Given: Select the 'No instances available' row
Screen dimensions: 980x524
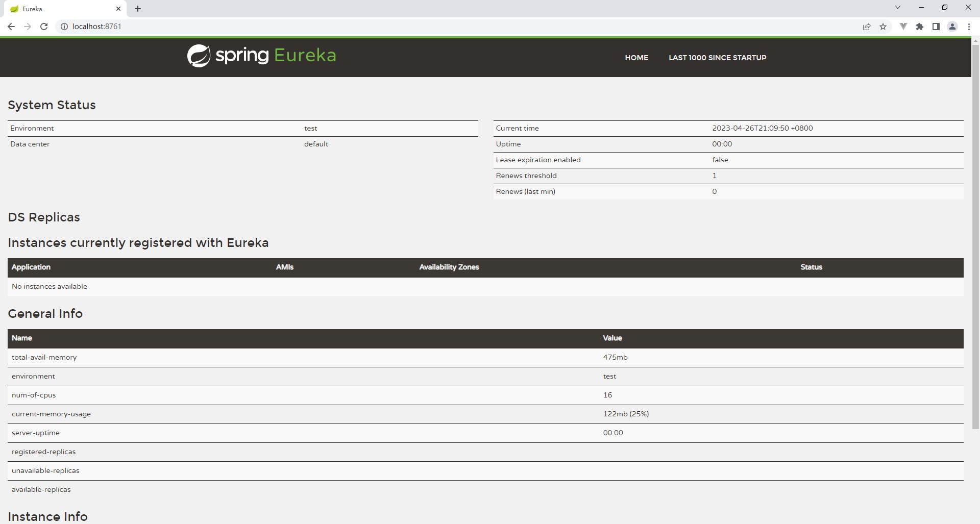Looking at the screenshot, I should [x=485, y=287].
